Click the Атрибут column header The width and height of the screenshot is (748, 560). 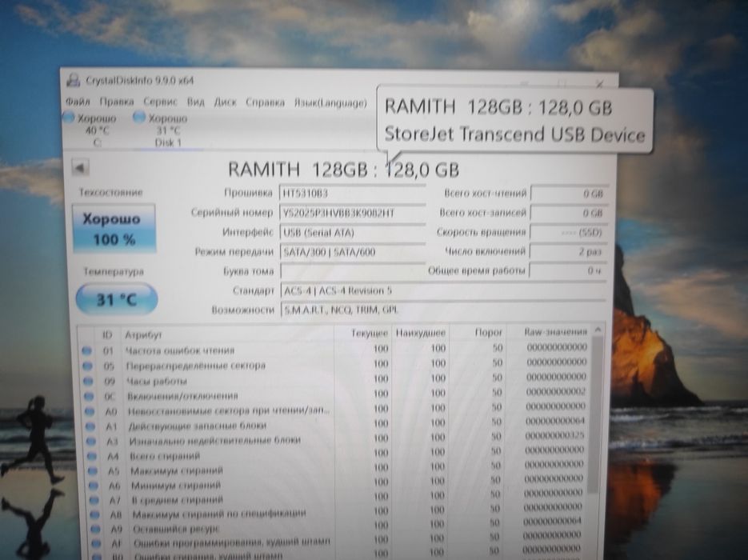(x=143, y=334)
